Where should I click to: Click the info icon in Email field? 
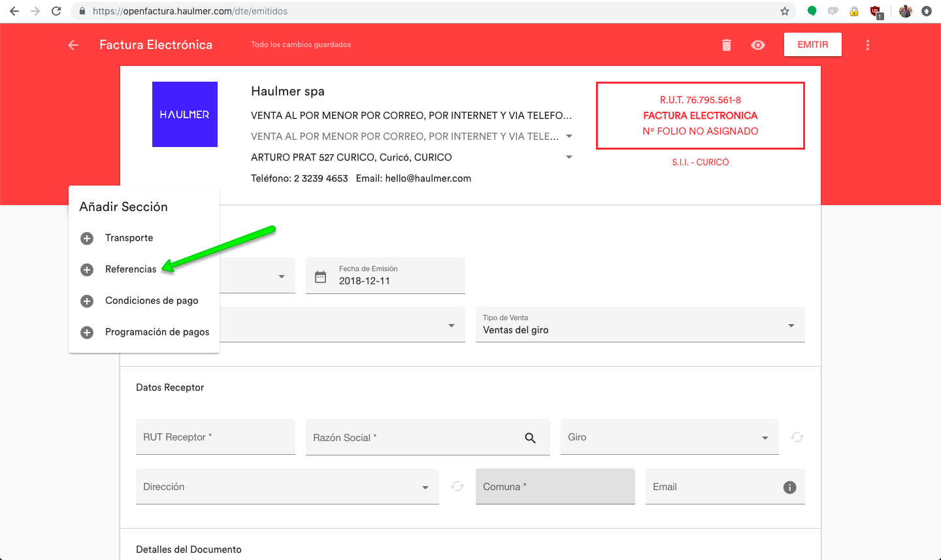[789, 487]
